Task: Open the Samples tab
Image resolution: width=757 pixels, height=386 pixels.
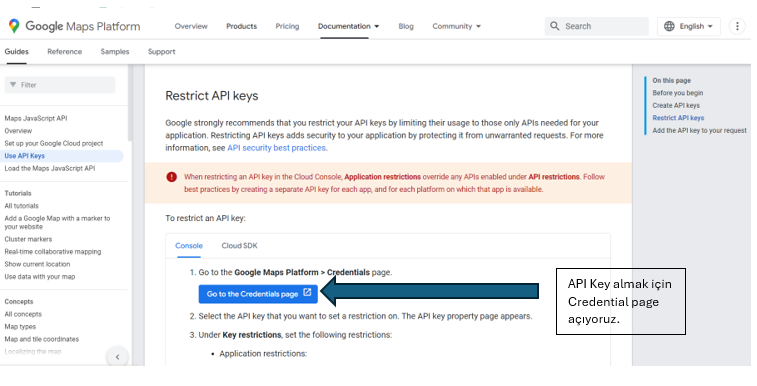Action: click(115, 52)
